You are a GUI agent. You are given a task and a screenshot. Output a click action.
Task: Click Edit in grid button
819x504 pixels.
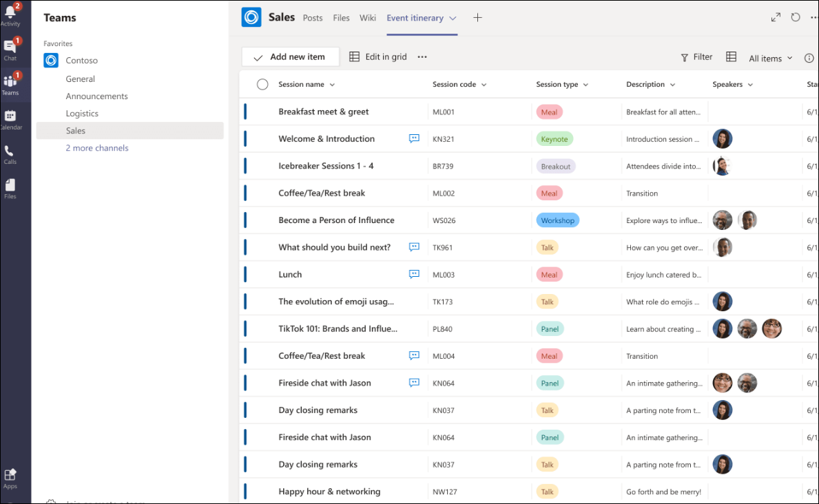click(377, 57)
